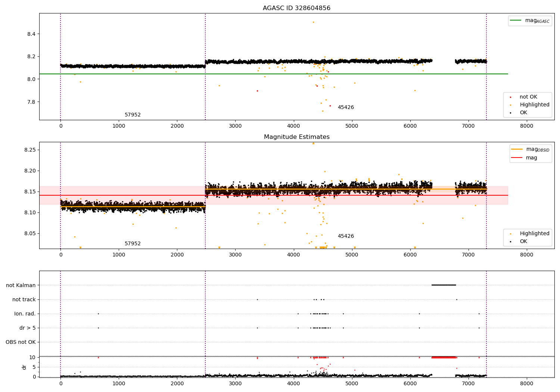Click the '45426' label in the top plot
Image resolution: width=560 pixels, height=392 pixels.
click(x=346, y=108)
